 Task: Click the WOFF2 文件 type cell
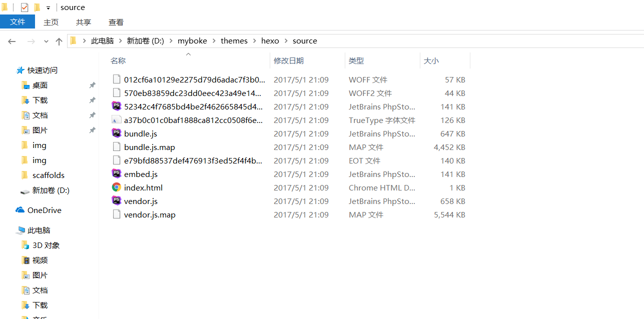coord(370,93)
